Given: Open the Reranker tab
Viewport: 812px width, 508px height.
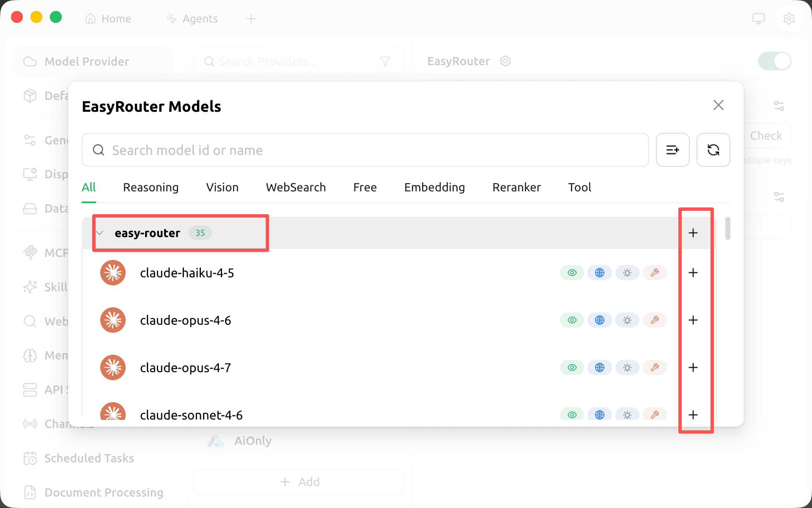Looking at the screenshot, I should click(516, 187).
